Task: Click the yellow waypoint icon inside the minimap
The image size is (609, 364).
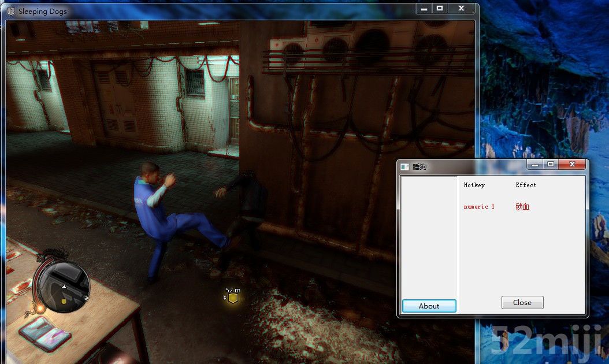Action: point(64,302)
